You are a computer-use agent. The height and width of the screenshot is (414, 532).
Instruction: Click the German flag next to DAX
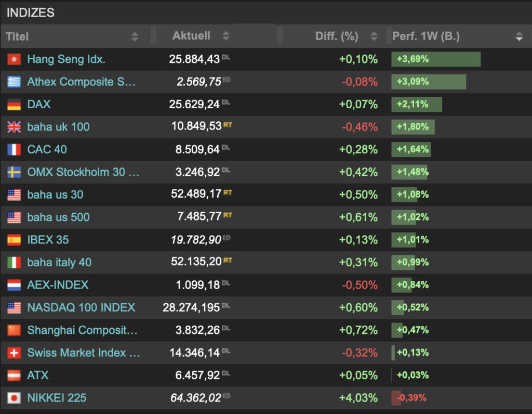pos(14,105)
